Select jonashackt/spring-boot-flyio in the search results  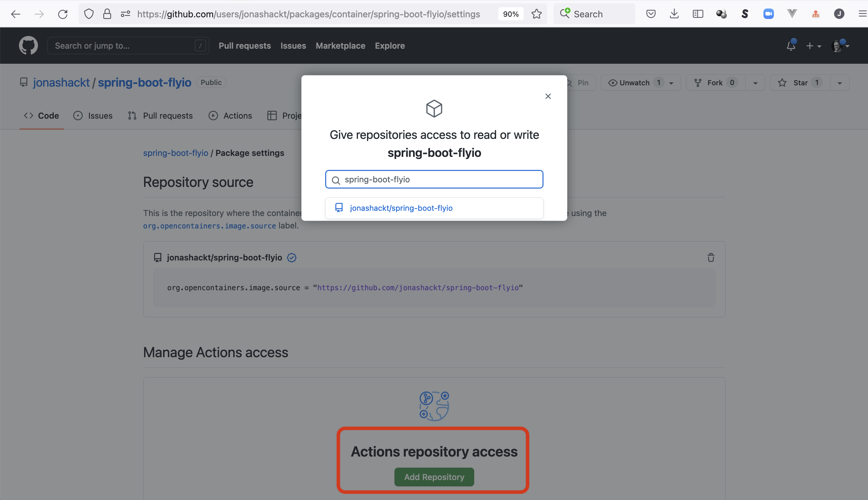(401, 208)
